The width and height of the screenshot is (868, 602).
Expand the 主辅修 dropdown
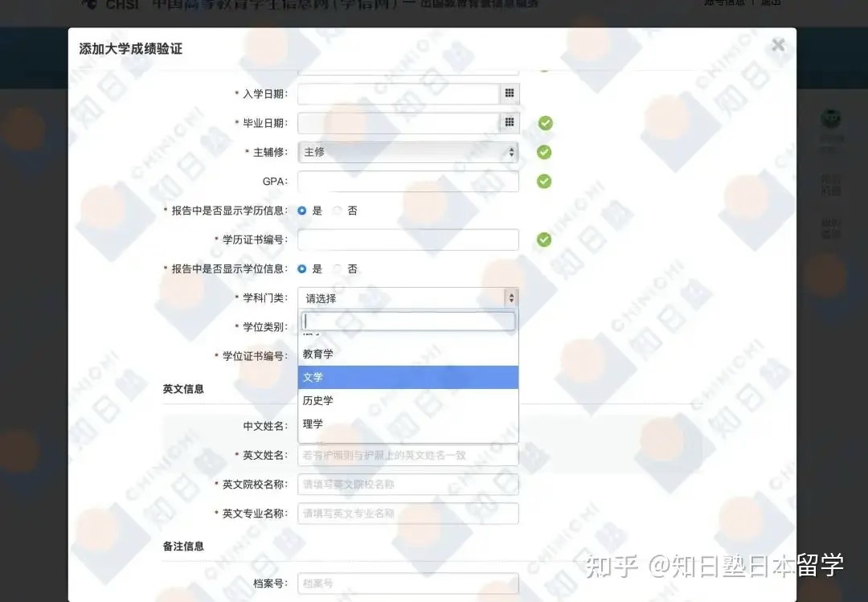(x=407, y=152)
